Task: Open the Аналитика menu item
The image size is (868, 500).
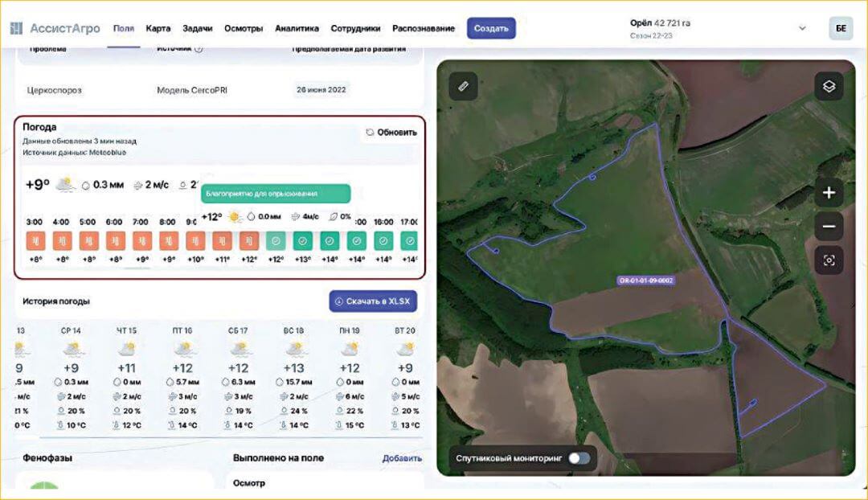Action: 297,27
